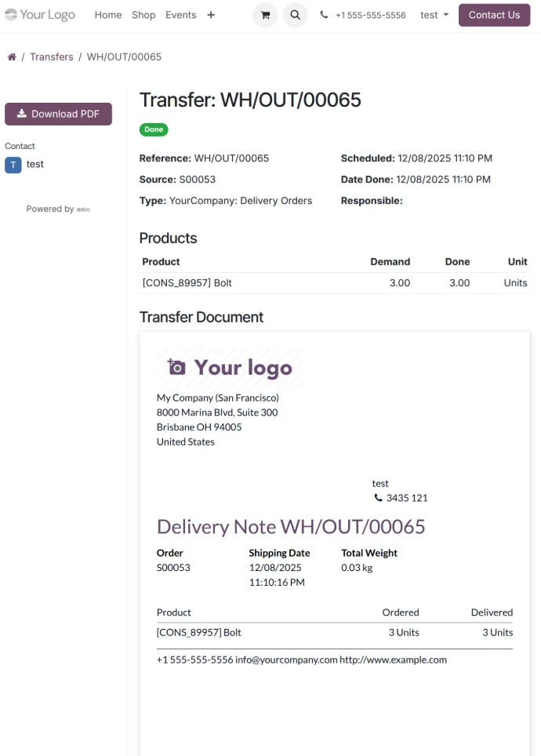This screenshot has width=541, height=756.
Task: Expand the test user dropdown
Action: click(434, 15)
